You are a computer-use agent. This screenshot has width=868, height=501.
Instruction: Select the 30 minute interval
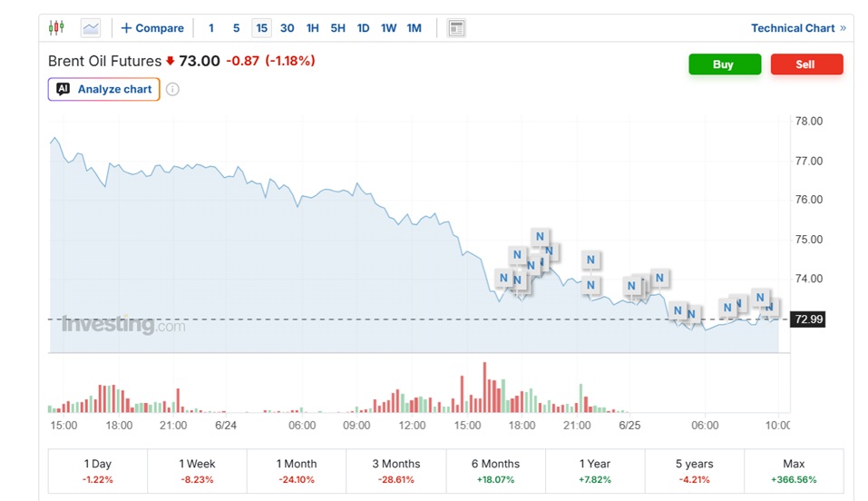click(288, 28)
